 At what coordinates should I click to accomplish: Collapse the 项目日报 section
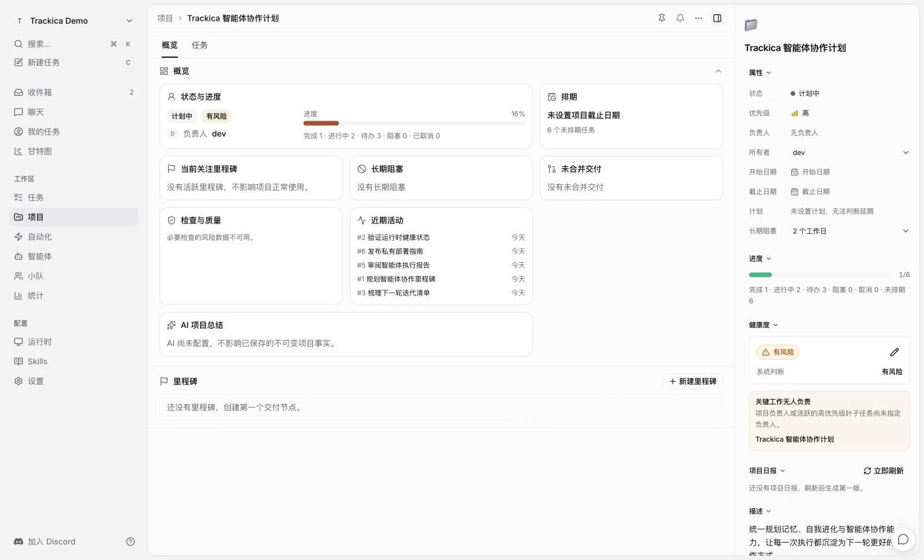pos(767,471)
